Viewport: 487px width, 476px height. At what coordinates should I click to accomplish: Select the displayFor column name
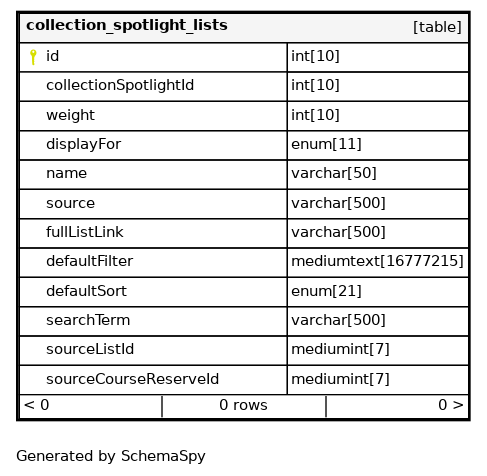[83, 145]
